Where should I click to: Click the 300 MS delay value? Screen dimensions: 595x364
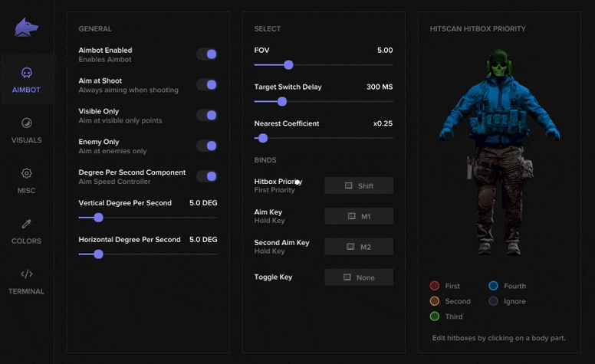[x=380, y=87]
